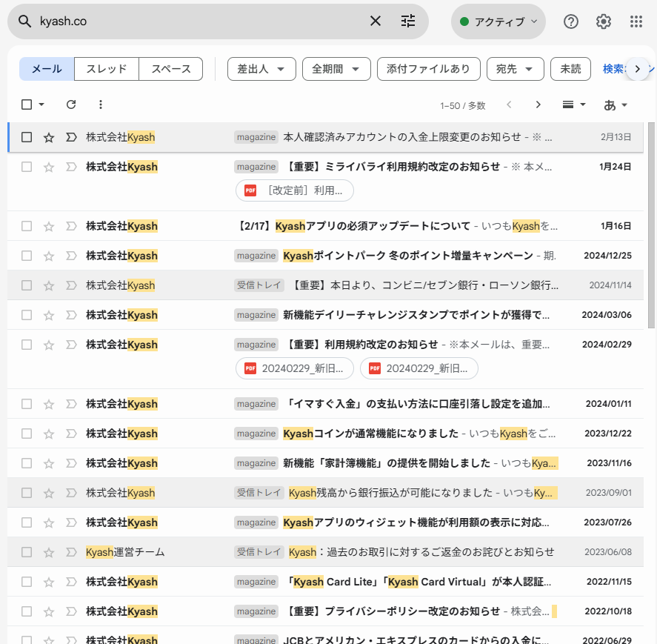Mark 2023/11/16 email as important
This screenshot has width=657, height=644.
coord(71,463)
